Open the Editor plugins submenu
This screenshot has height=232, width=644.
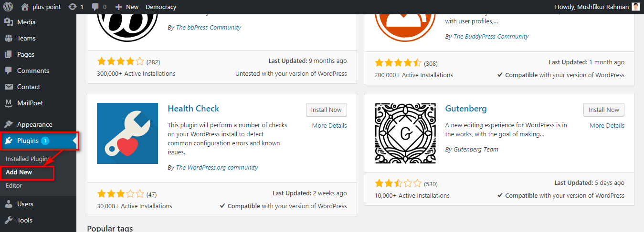point(14,185)
